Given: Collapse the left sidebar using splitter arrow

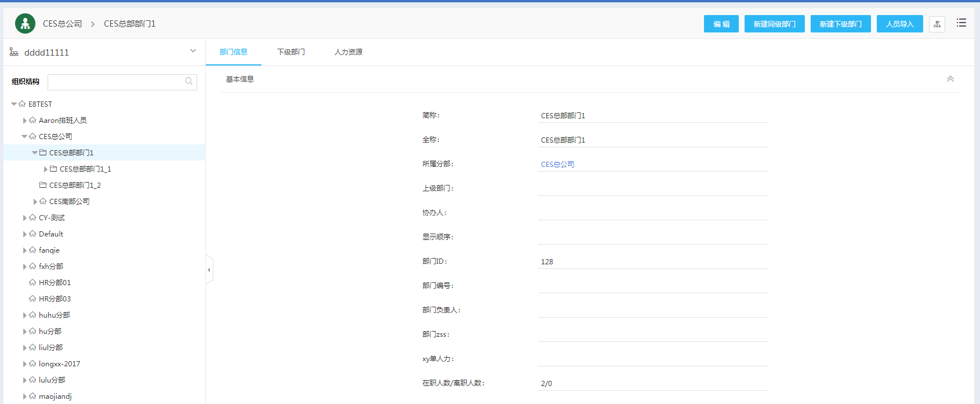Looking at the screenshot, I should (209, 270).
